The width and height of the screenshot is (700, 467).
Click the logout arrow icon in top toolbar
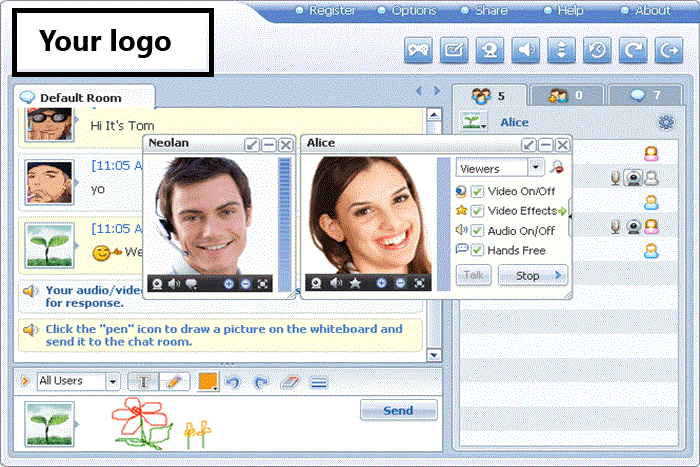coord(667,50)
